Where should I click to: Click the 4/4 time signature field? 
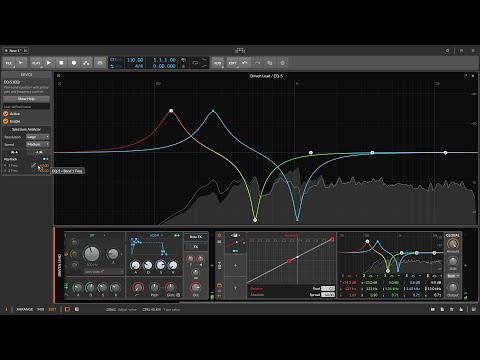tap(139, 66)
